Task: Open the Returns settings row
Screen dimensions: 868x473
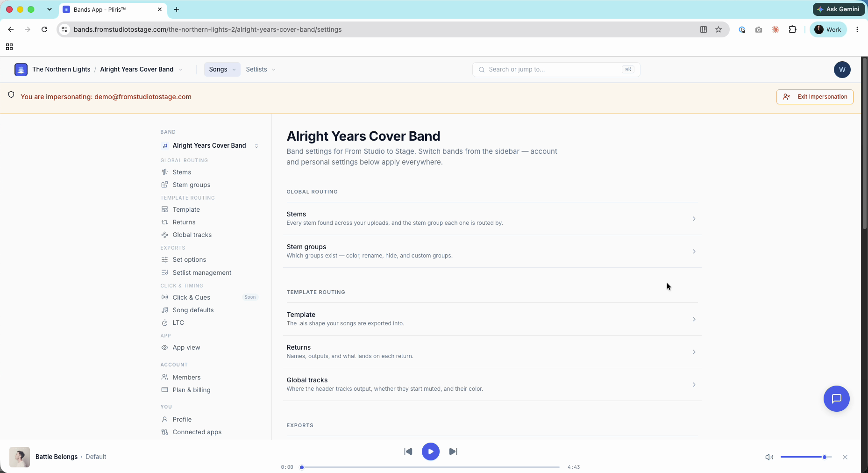Action: 492,351
